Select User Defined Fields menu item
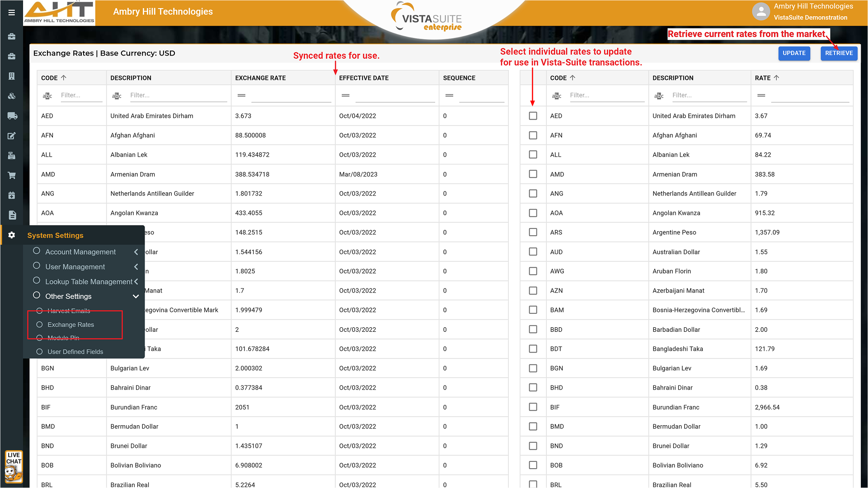The image size is (868, 488). 75,352
